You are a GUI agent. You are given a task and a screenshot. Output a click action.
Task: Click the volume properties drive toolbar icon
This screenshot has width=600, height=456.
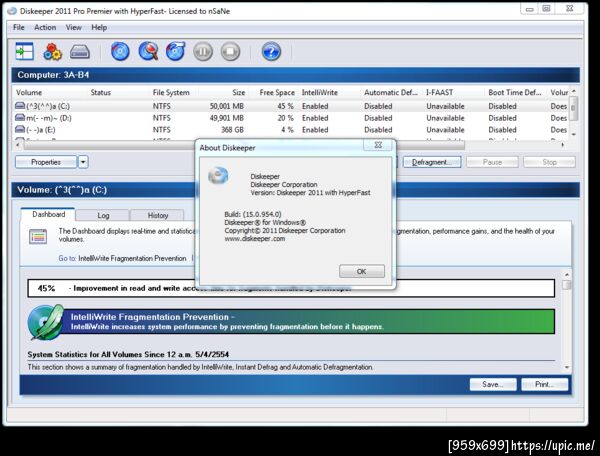coord(80,51)
